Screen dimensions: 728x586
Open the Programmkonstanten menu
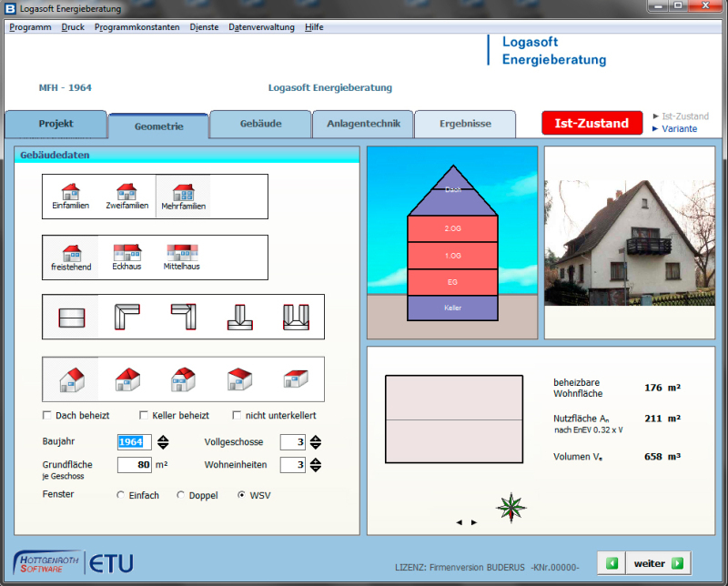137,27
